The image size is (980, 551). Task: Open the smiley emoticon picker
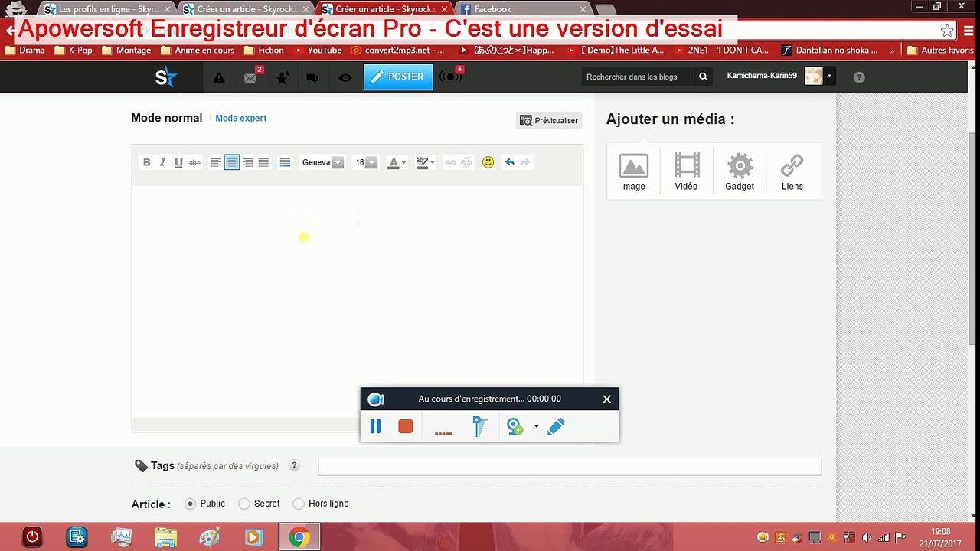[x=488, y=162]
